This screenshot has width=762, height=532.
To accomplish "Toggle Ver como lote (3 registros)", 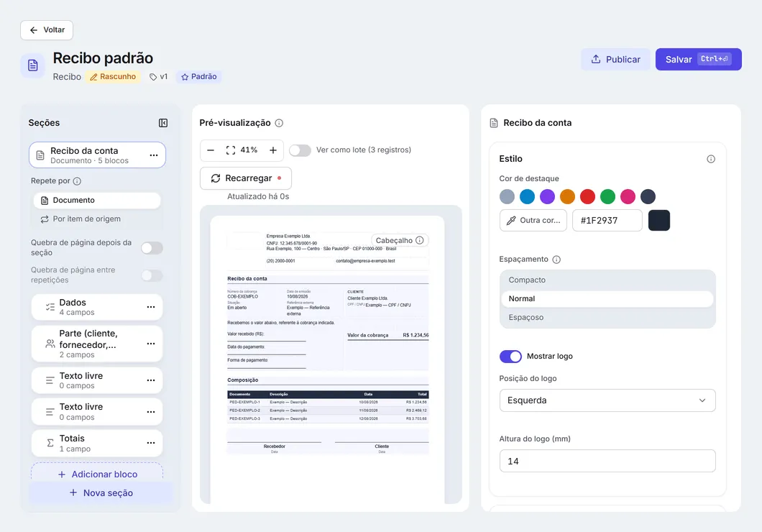I will 300,150.
